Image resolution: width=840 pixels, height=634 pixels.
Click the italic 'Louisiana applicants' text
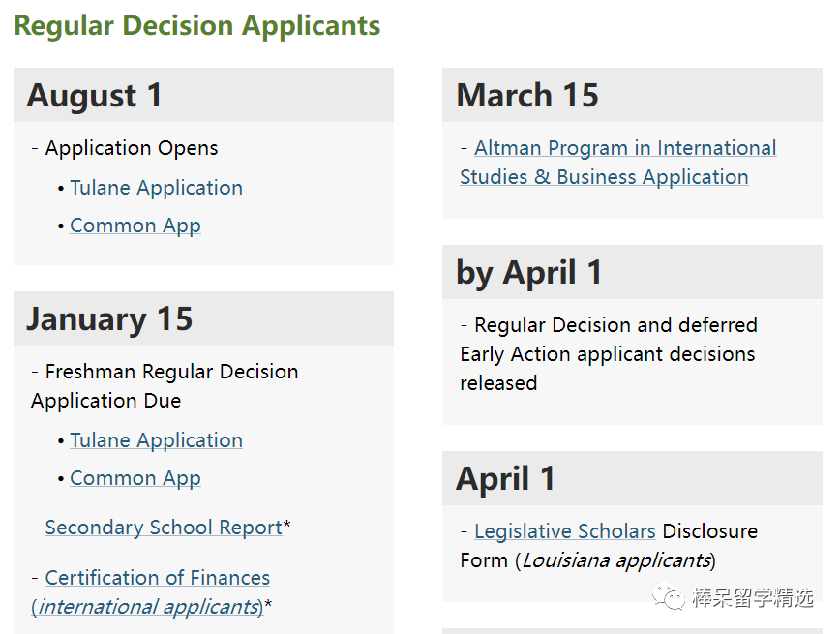pos(616,560)
